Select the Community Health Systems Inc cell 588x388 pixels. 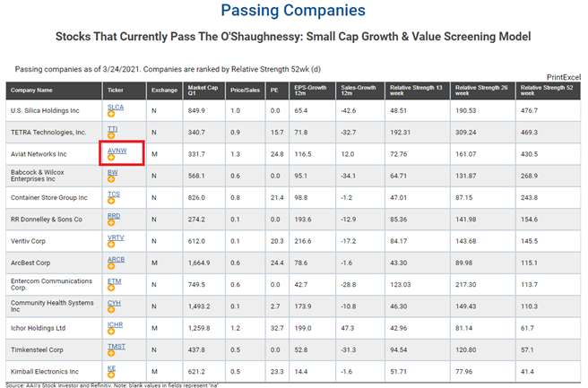[54, 306]
